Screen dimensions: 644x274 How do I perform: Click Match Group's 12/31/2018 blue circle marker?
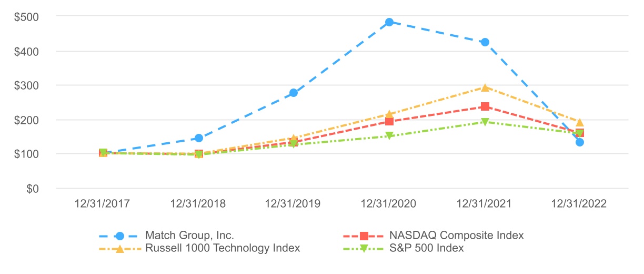tap(198, 138)
